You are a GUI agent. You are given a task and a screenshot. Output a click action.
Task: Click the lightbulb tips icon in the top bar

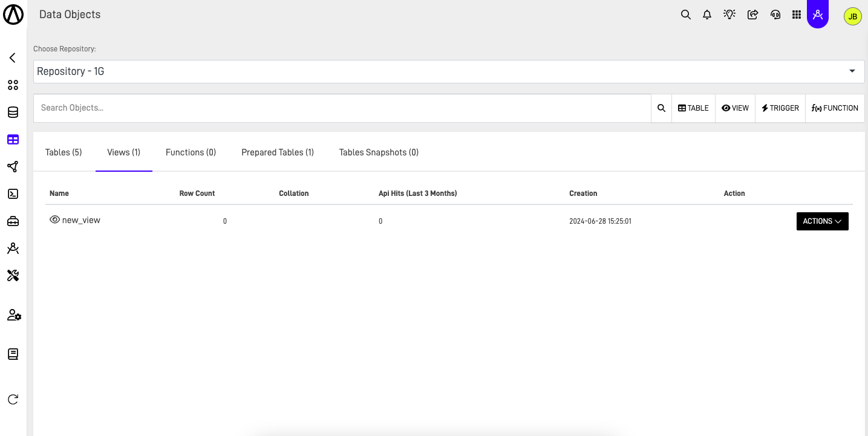[x=729, y=15]
